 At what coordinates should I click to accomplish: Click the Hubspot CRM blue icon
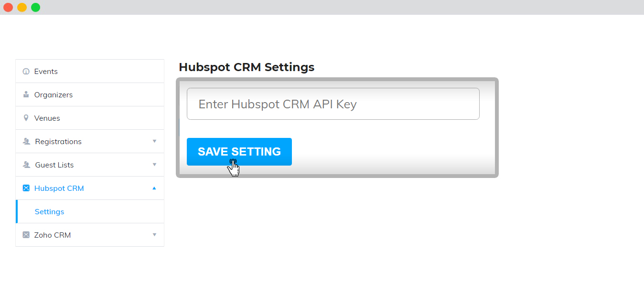pyautogui.click(x=26, y=188)
